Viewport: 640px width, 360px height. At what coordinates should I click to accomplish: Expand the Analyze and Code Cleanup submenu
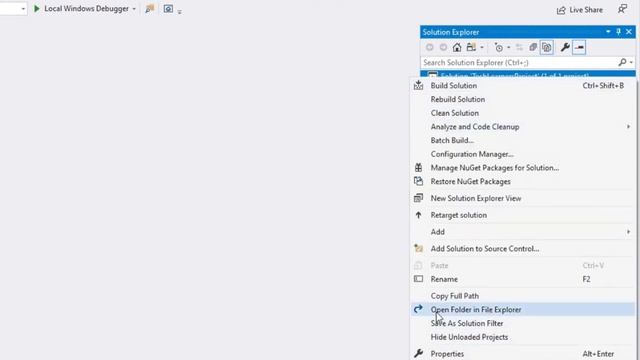point(522,127)
